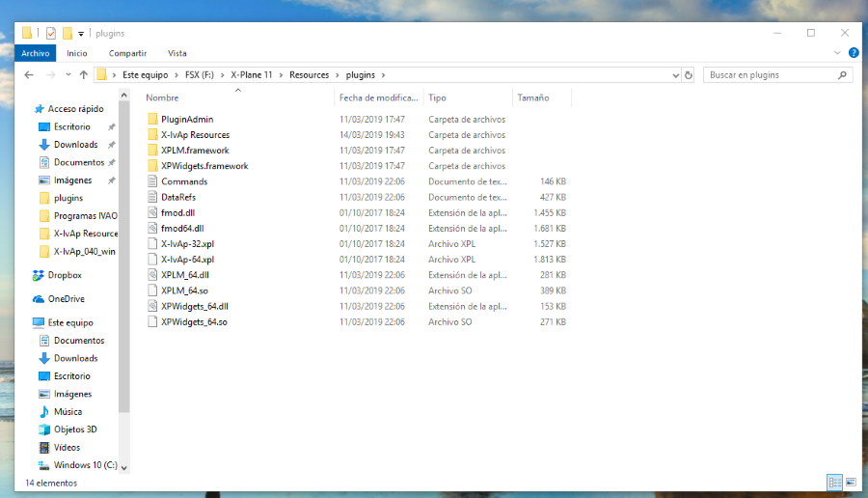Navigate to Resources in the address path

[x=309, y=74]
